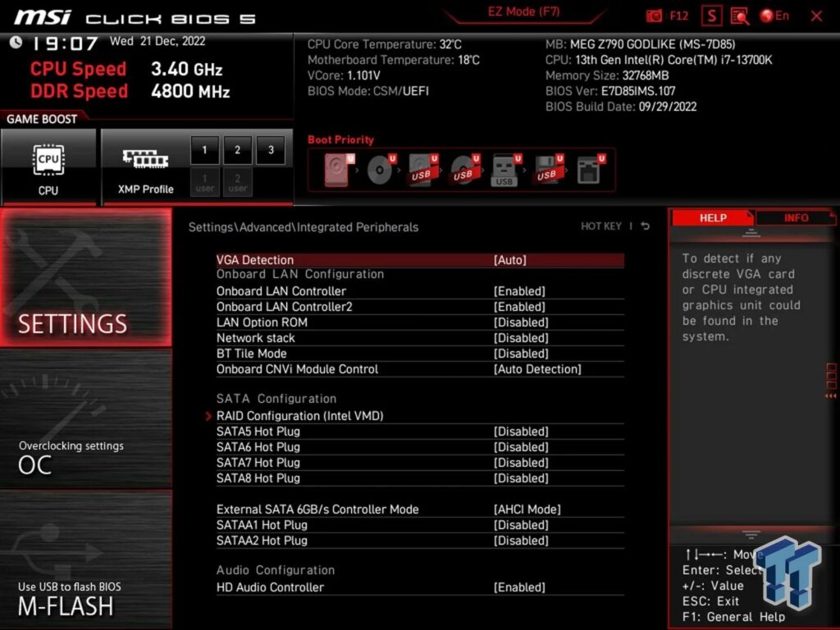Click the date Wed 21 Dec, 2022
Screen dimensions: 840x630
tap(157, 41)
